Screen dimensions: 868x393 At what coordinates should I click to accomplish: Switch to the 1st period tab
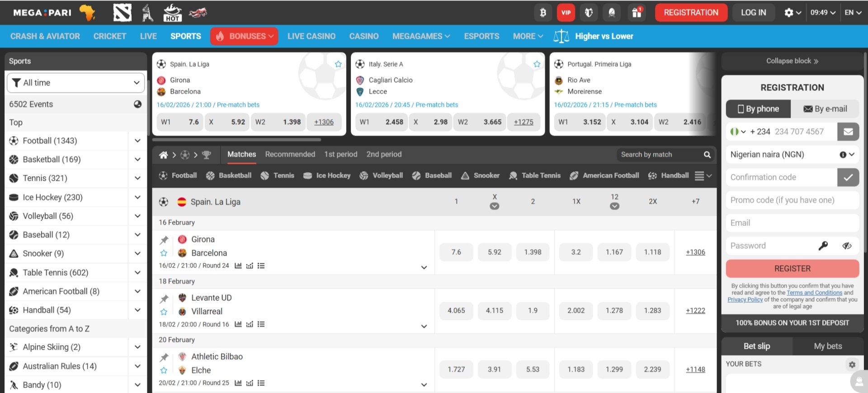[x=341, y=154]
